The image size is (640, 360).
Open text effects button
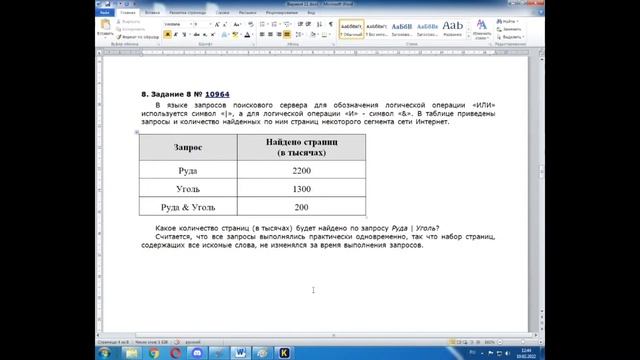point(224,35)
